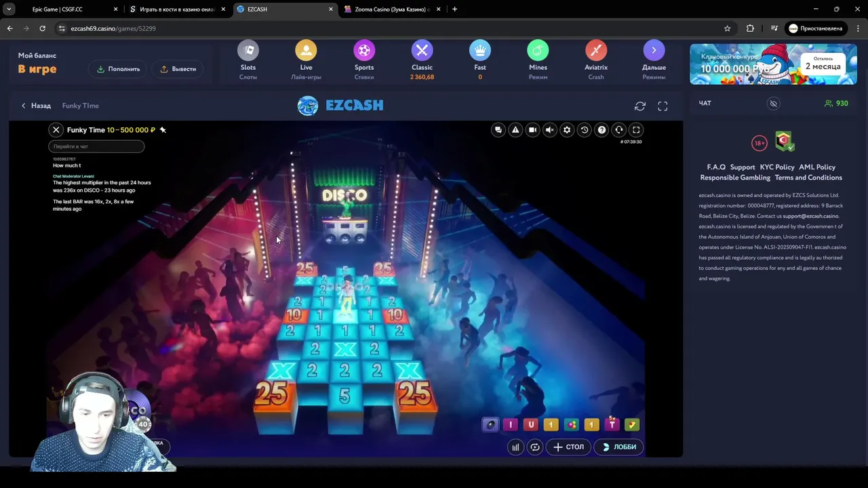Contact live support headset icon
Viewport: 868px width, 488px height.
618,130
